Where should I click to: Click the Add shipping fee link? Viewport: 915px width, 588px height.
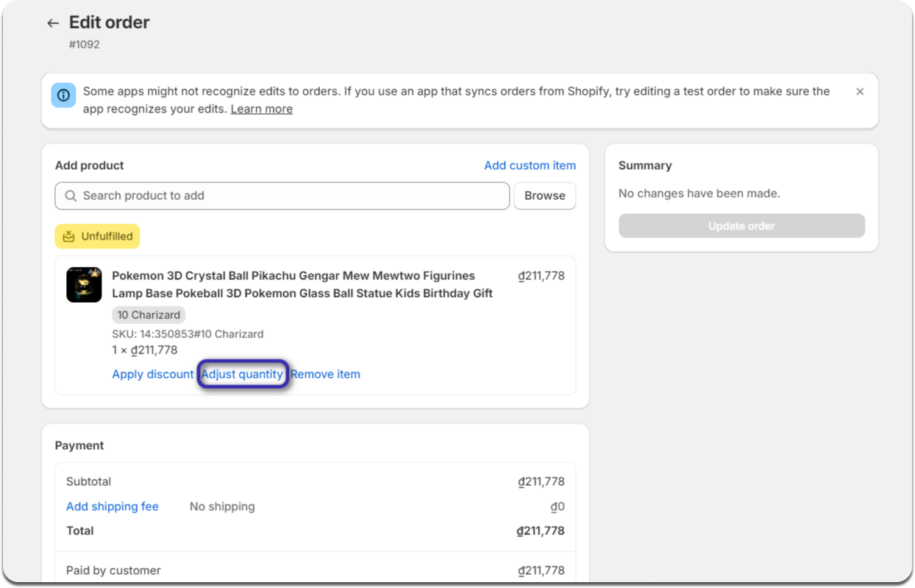coord(113,506)
